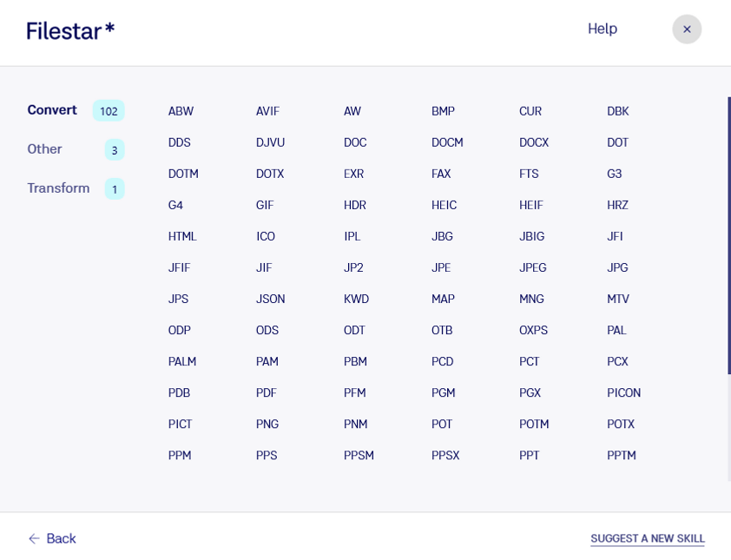This screenshot has height=560, width=731.
Task: Choose the GIF format
Action: pyautogui.click(x=265, y=205)
